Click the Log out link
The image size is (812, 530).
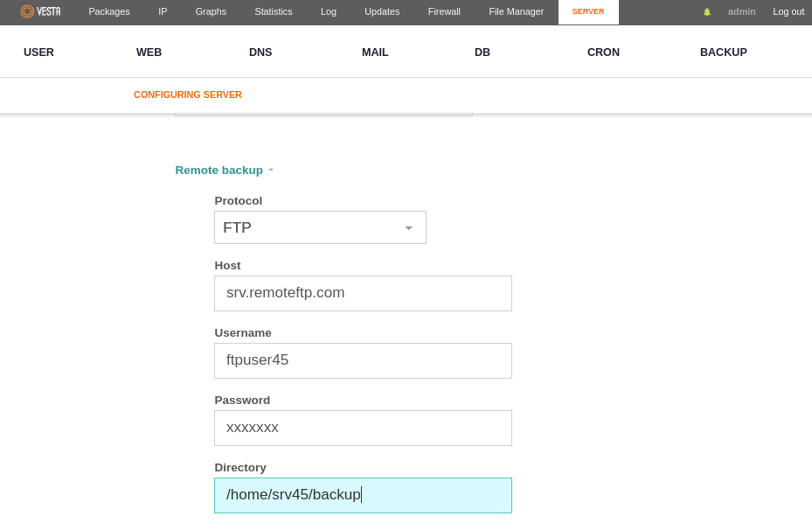click(x=788, y=11)
